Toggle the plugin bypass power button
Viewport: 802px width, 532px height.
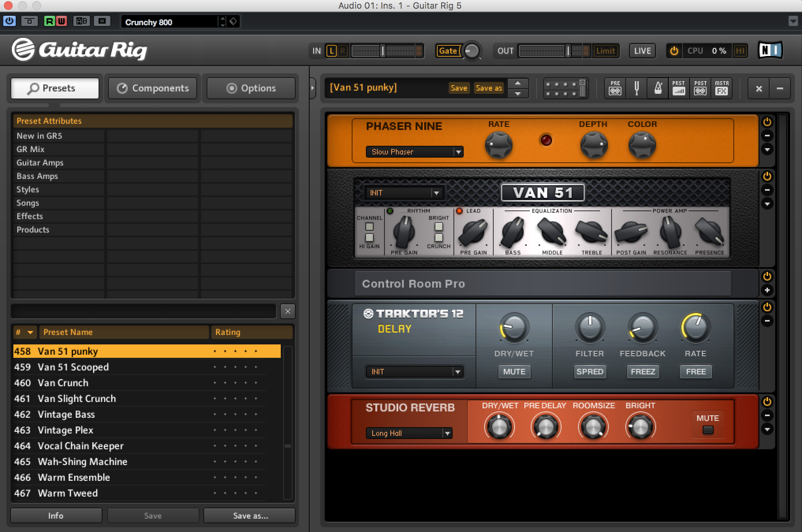9,21
